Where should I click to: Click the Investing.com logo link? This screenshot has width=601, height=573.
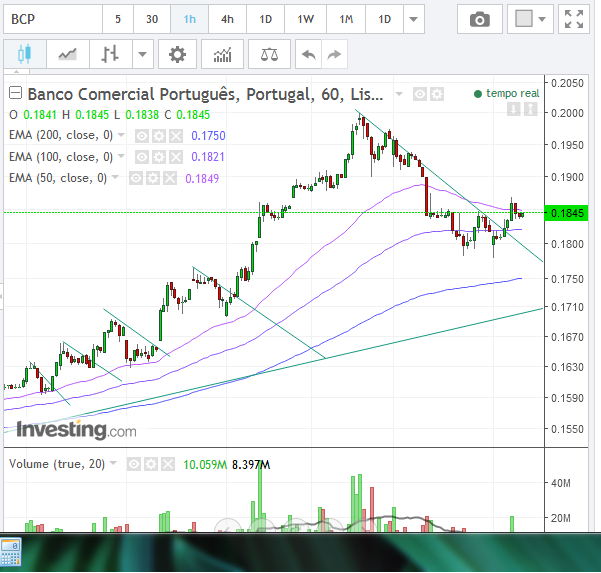click(x=77, y=431)
